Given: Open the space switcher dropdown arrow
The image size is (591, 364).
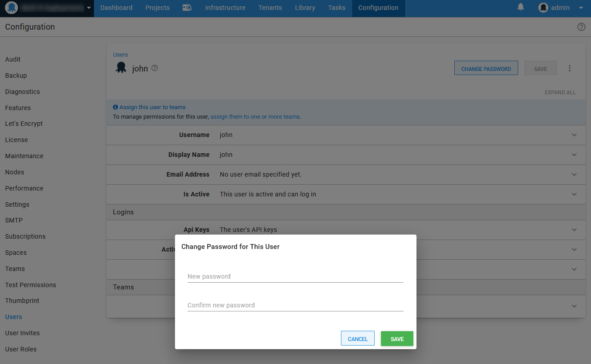Looking at the screenshot, I should point(89,8).
